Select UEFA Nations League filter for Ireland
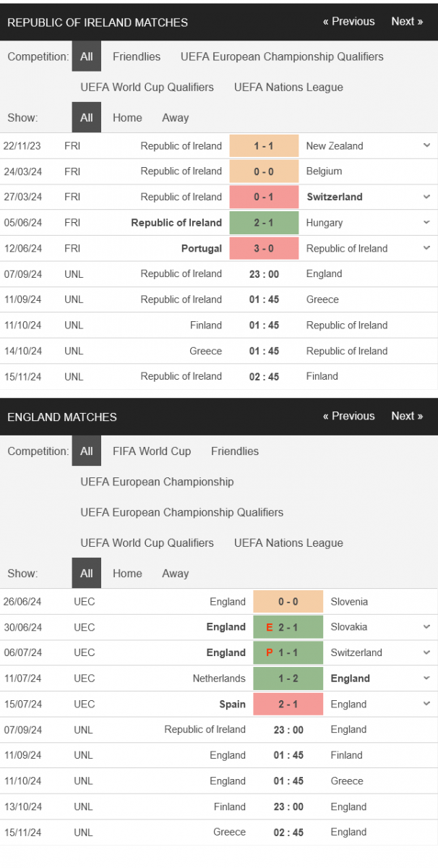The width and height of the screenshot is (438, 868). pyautogui.click(x=288, y=87)
